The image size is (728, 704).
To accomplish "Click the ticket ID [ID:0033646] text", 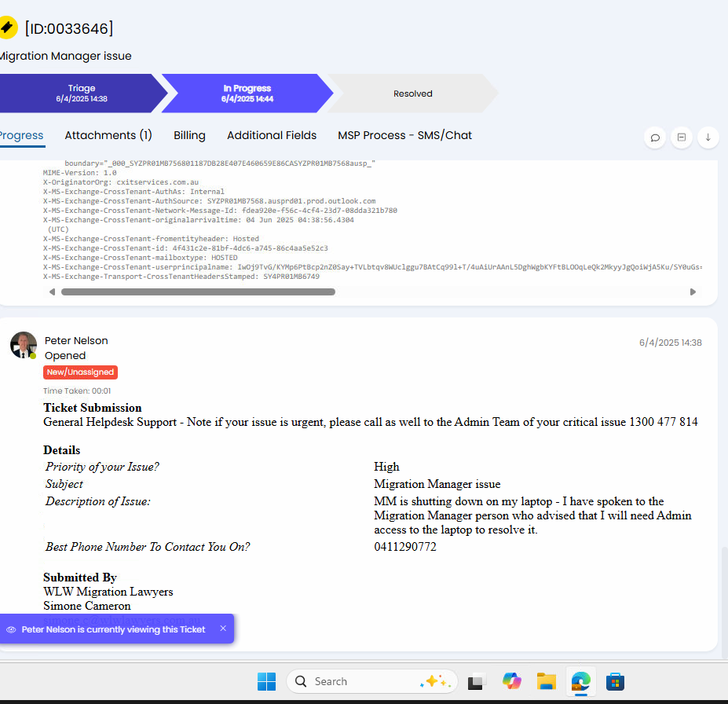I will pos(68,29).
